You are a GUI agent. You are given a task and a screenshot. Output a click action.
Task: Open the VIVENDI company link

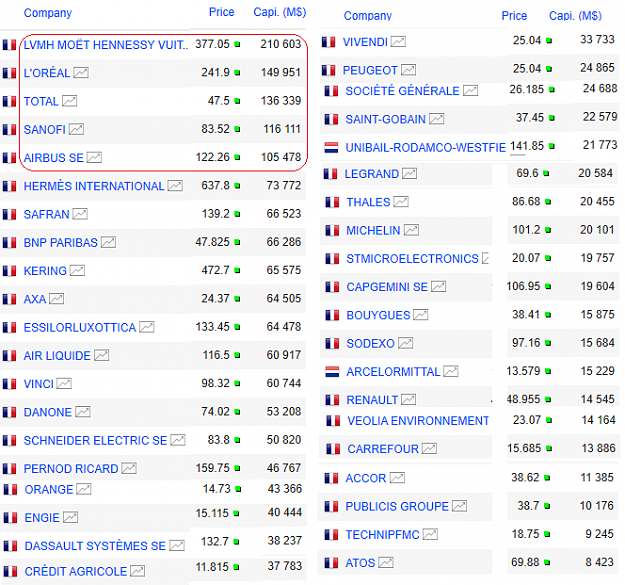coord(365,42)
